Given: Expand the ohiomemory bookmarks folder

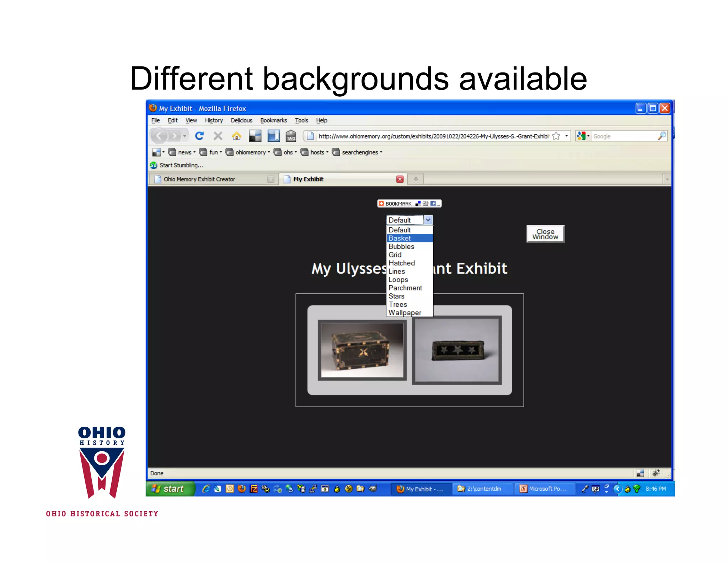Looking at the screenshot, I should click(x=248, y=152).
